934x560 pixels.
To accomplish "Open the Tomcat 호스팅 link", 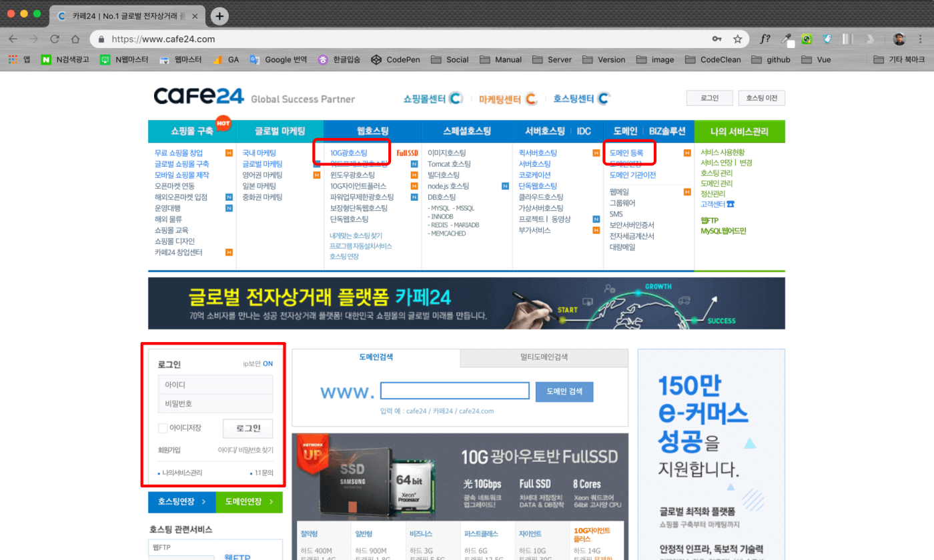I will click(x=449, y=164).
